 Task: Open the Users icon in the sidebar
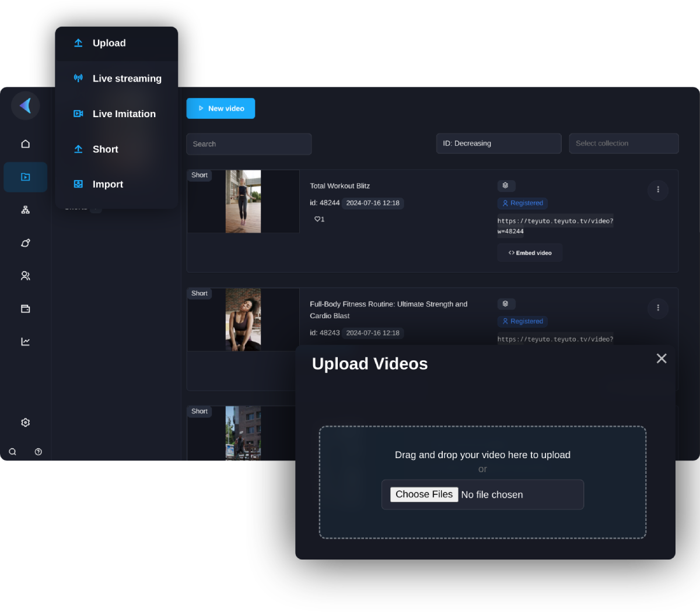(25, 276)
